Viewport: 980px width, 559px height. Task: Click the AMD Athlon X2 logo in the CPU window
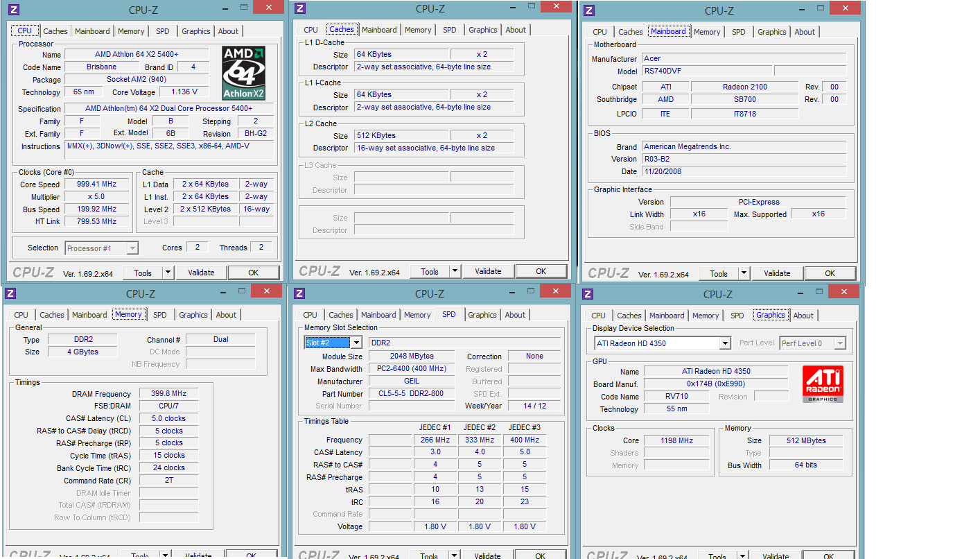tap(244, 73)
